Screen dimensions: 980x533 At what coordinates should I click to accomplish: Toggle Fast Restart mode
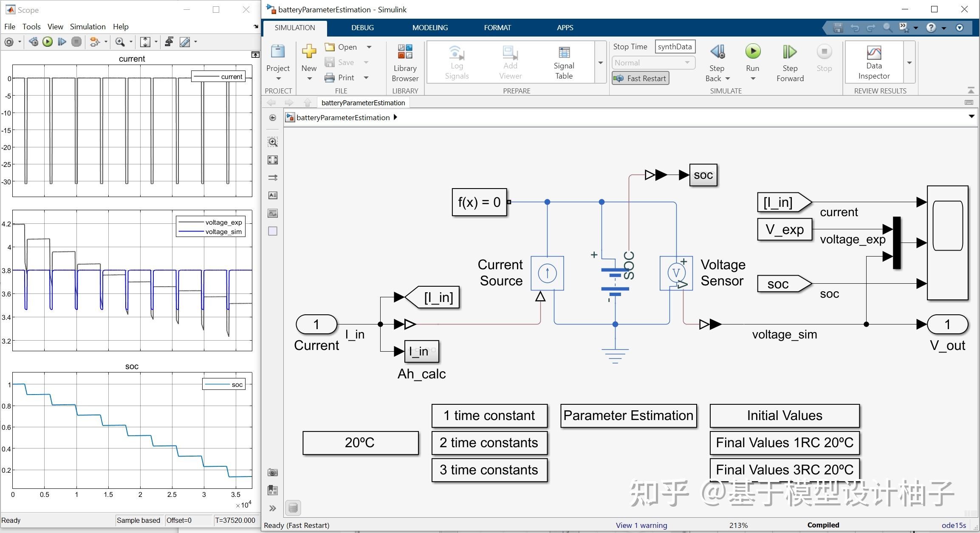(x=640, y=78)
